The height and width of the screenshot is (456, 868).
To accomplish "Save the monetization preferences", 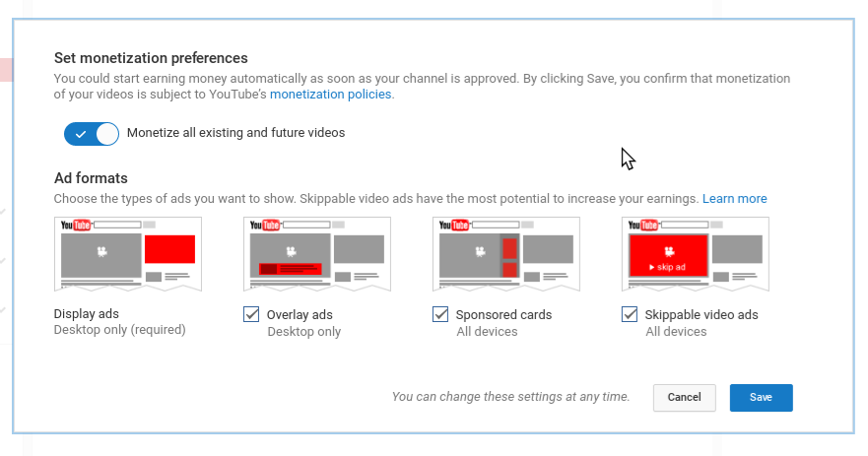I will pyautogui.click(x=761, y=397).
